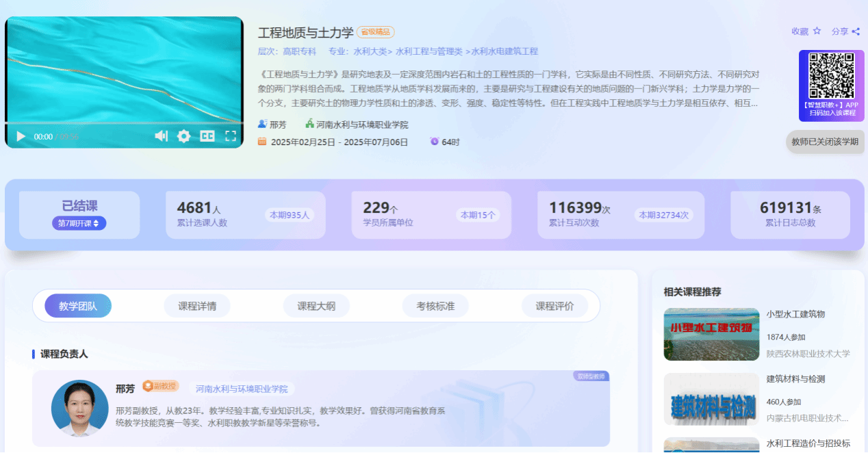Toggle video closed captions
Screen dimensions: 868x453
pos(207,136)
